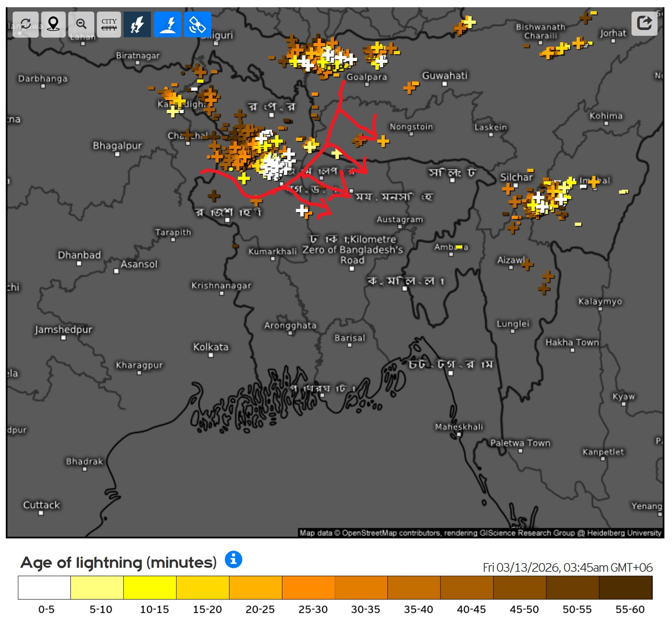The height and width of the screenshot is (618, 672).
Task: Click the Cuttack city label
Action: [42, 505]
